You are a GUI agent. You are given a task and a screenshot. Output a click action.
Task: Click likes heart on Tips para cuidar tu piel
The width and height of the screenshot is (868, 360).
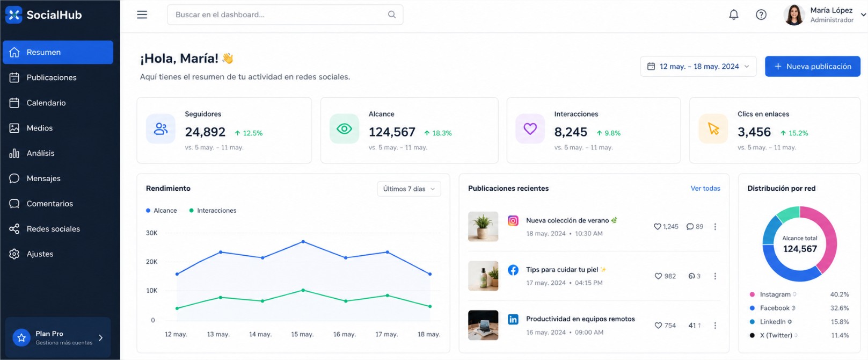click(658, 276)
